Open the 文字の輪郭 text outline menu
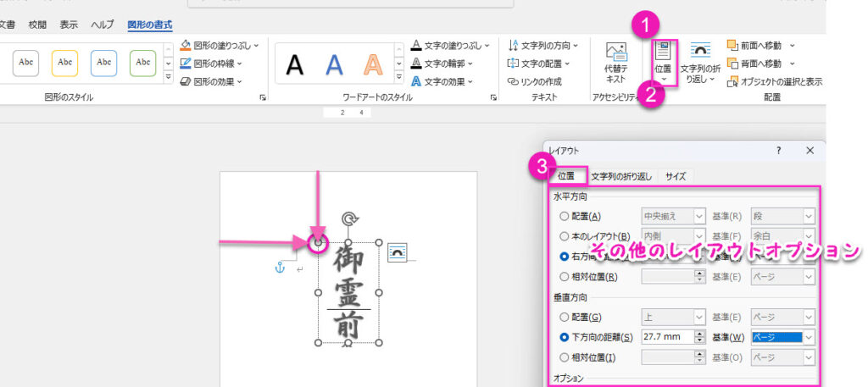Viewport: 868px width, 387px height. [x=442, y=63]
